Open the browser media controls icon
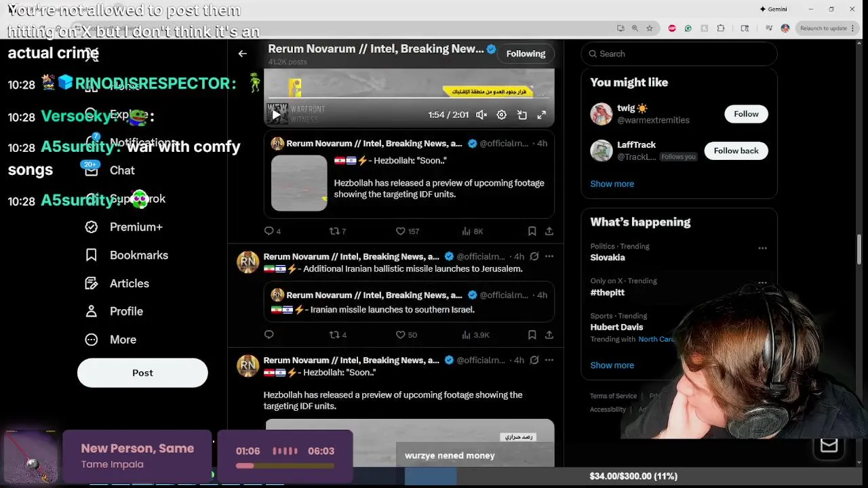Image resolution: width=868 pixels, height=488 pixels. (768, 28)
